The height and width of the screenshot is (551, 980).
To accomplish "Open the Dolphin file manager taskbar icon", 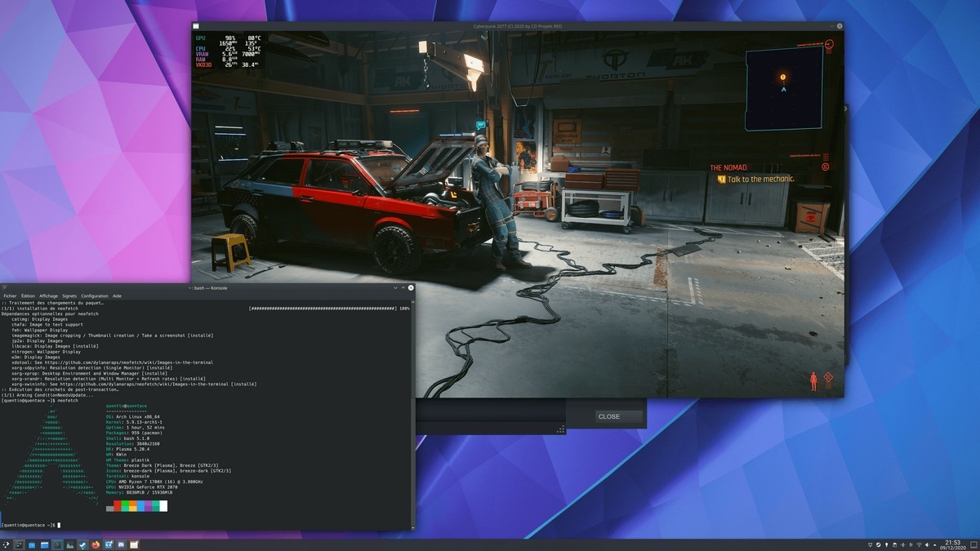I will click(x=44, y=544).
